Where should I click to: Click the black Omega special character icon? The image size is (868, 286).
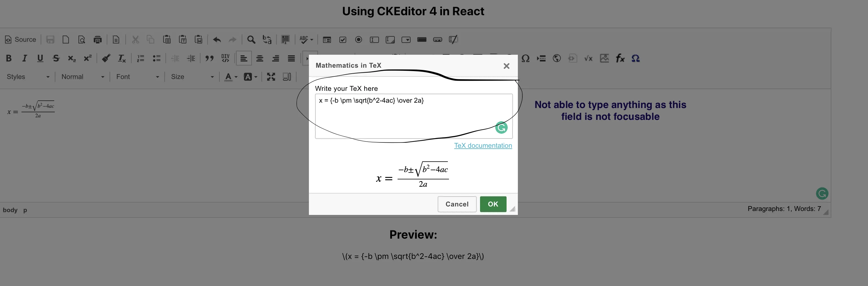point(525,58)
